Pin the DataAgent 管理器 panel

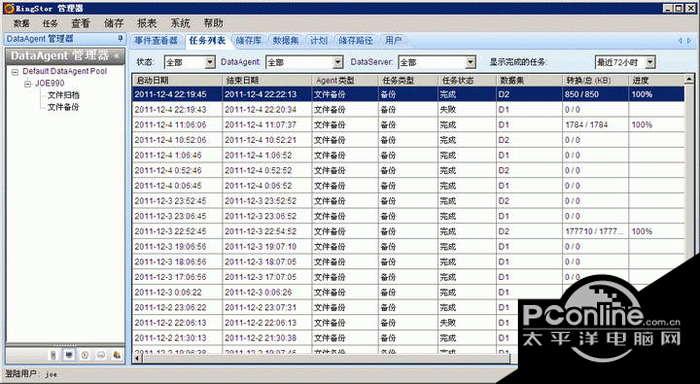pos(120,39)
